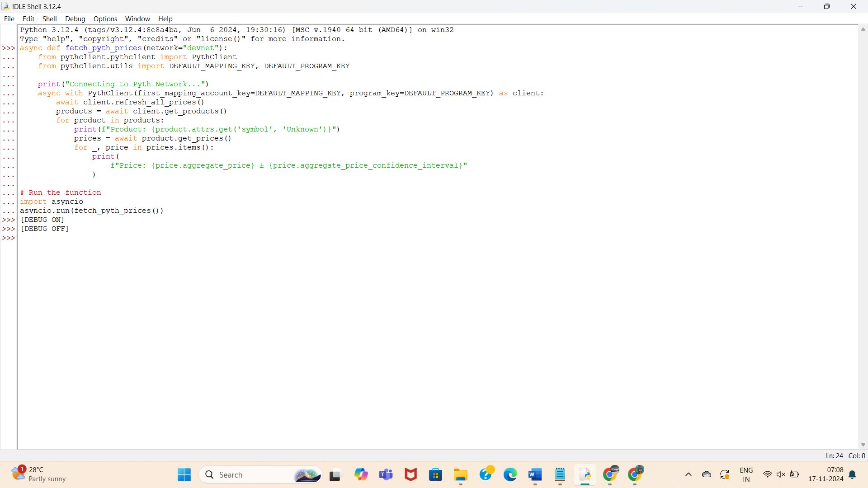The height and width of the screenshot is (488, 868).
Task: Select the Shell menu option
Action: click(49, 19)
